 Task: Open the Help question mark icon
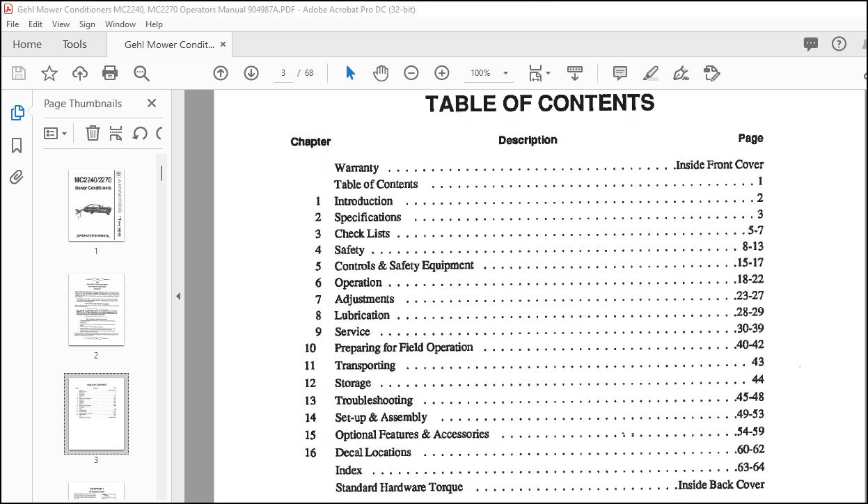pyautogui.click(x=839, y=45)
